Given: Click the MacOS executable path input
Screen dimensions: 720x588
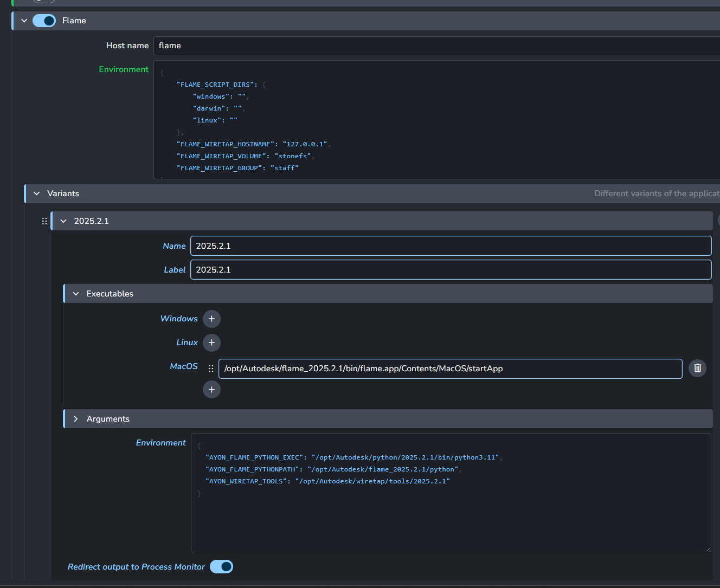Looking at the screenshot, I should click(450, 369).
